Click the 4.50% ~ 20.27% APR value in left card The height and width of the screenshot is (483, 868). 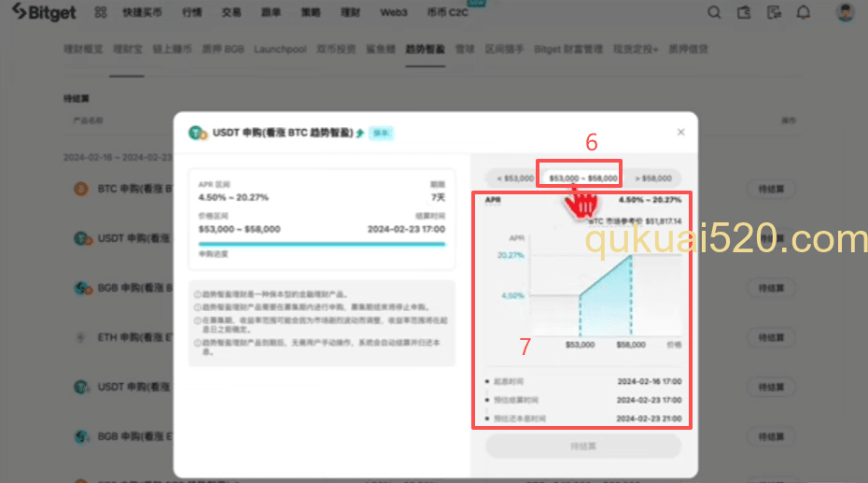(233, 197)
